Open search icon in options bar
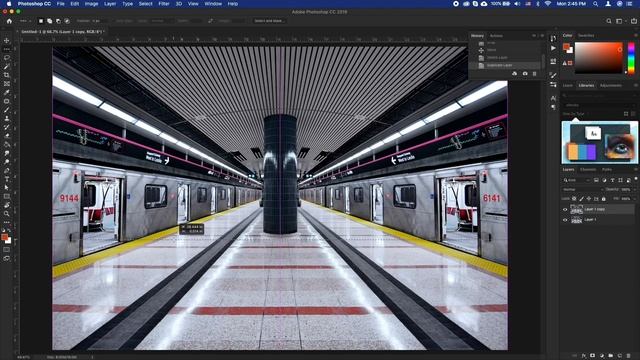This screenshot has width=640, height=360. (x=609, y=21)
